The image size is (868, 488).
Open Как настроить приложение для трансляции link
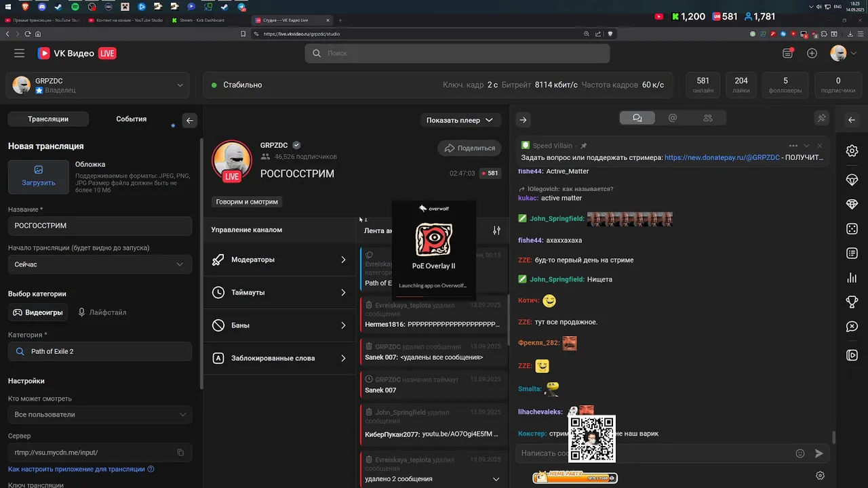[x=81, y=469]
